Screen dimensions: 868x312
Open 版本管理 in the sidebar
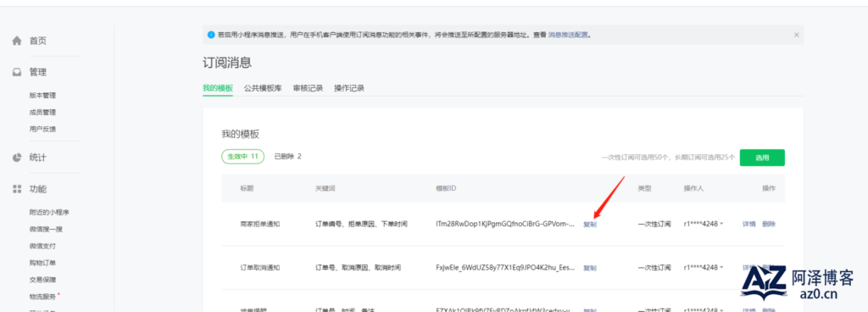point(42,95)
